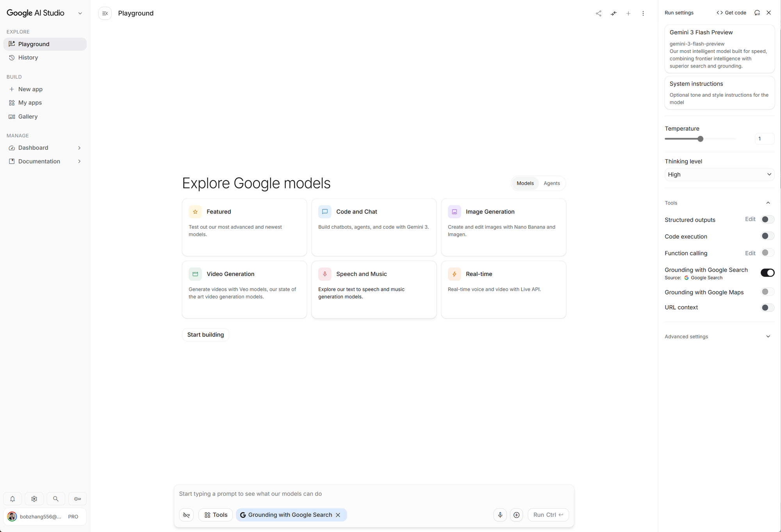Click Get code button

pyautogui.click(x=731, y=13)
